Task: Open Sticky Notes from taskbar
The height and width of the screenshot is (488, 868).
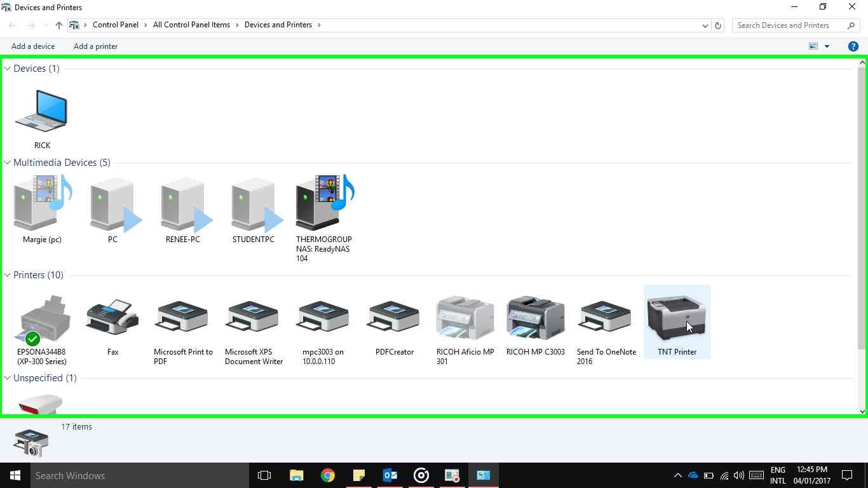Action: 359,475
